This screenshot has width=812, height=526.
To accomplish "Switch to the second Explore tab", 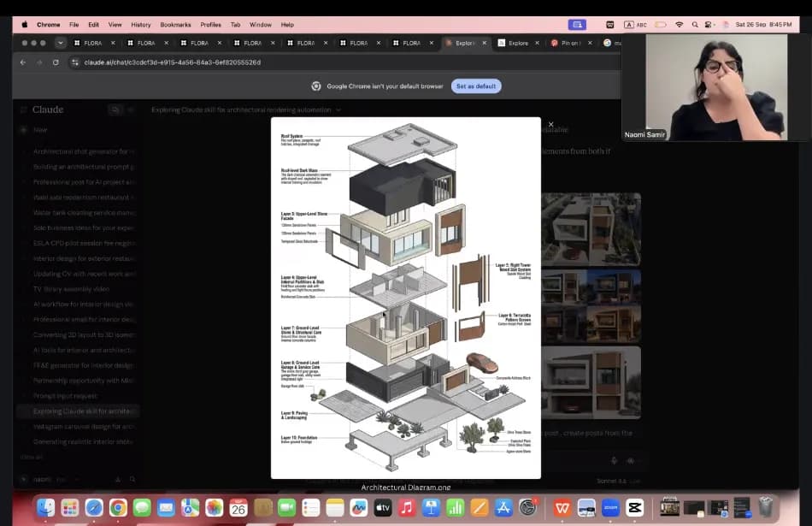I will pyautogui.click(x=518, y=43).
